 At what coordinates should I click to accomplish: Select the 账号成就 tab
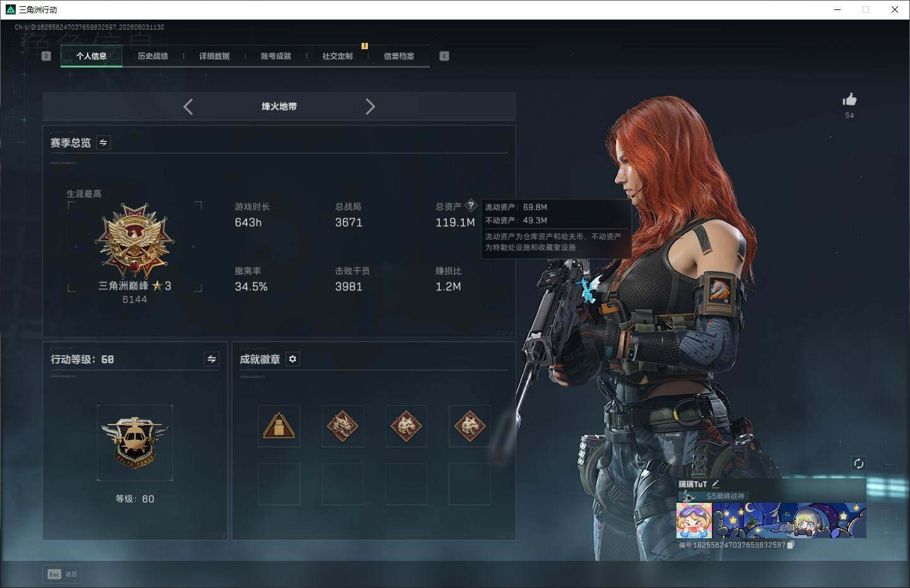coord(276,56)
